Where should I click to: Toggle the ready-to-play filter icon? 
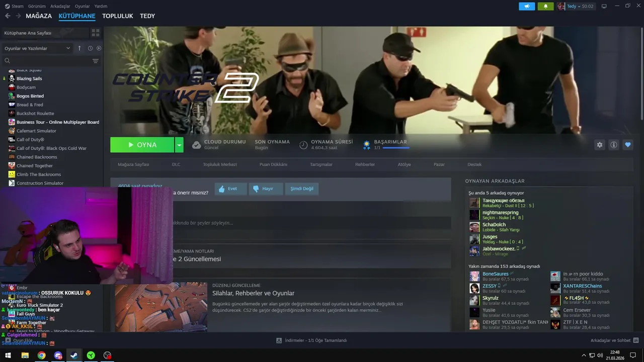coord(99,48)
